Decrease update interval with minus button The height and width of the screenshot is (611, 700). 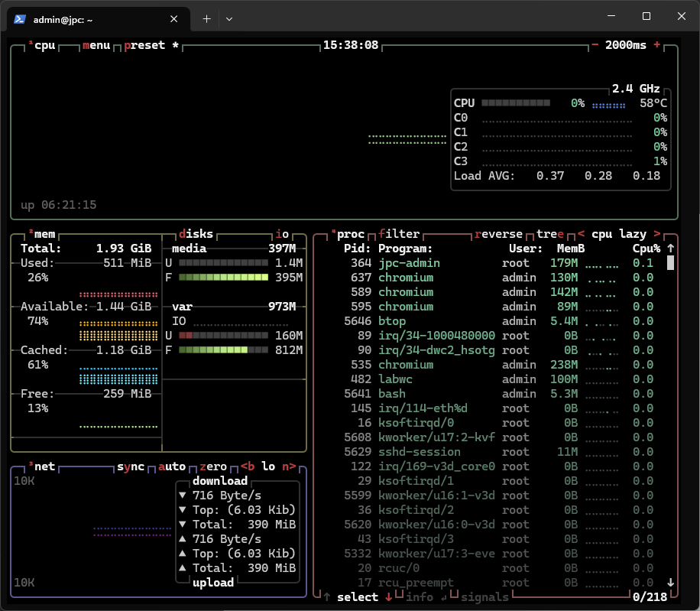(x=595, y=45)
